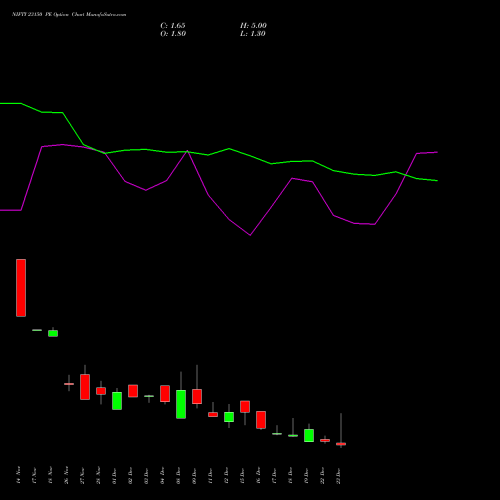
Task: Click the 11 Dec date label
Action: tap(210, 475)
